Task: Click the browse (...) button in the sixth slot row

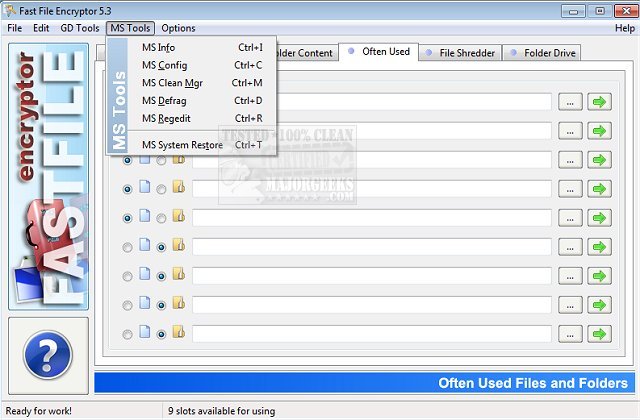Action: click(570, 247)
